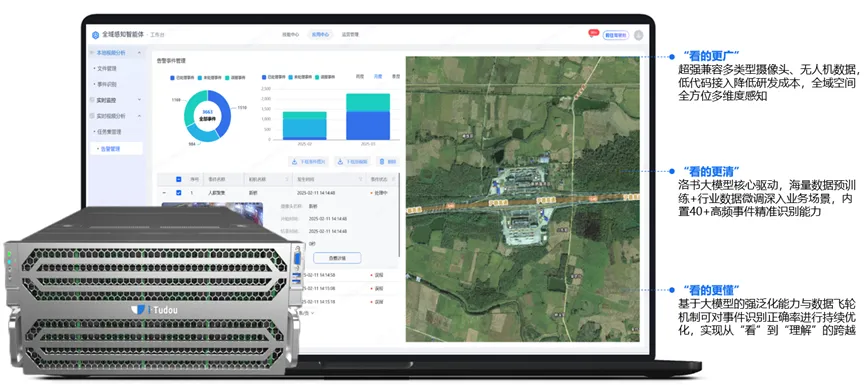Image resolution: width=866 pixels, height=390 pixels.
Task: Switch chart range to 月度
Action: (378, 76)
